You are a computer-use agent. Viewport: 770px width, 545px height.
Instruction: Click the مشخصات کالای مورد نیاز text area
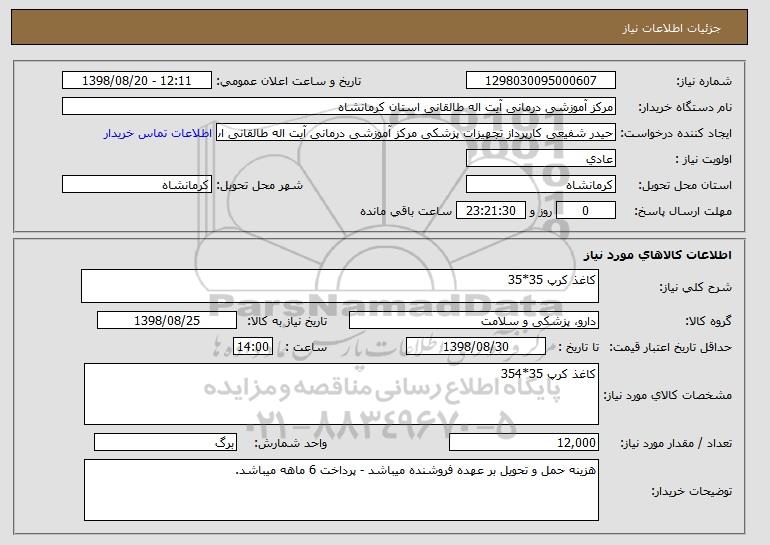tap(341, 394)
